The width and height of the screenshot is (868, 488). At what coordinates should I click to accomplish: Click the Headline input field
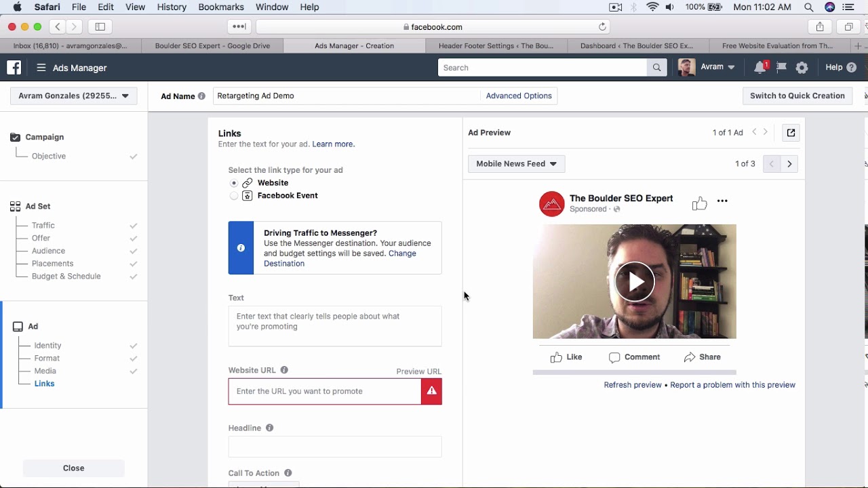[x=335, y=447]
